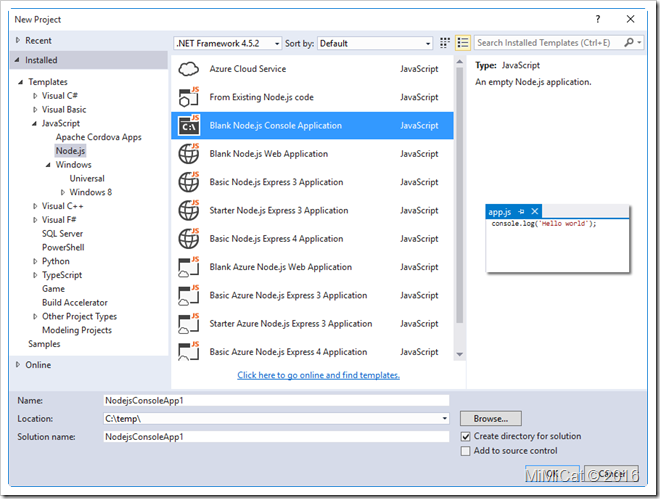
Task: Expand the Python templates node
Action: point(35,261)
